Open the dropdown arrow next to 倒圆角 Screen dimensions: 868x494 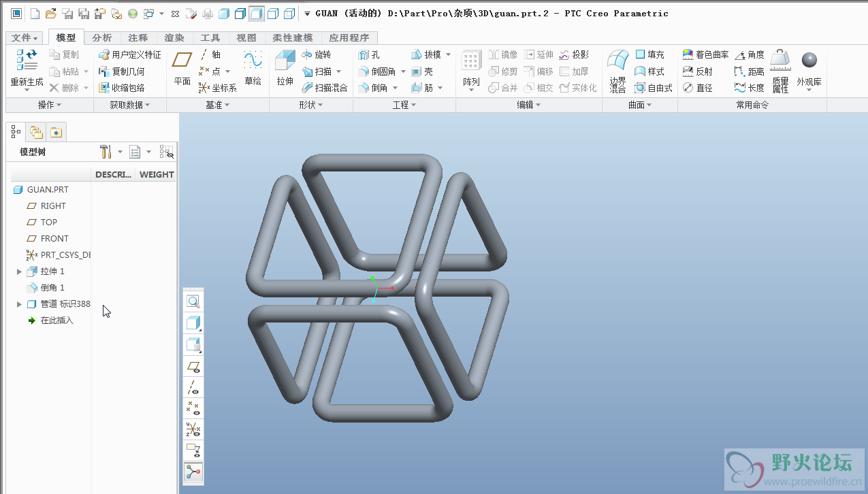click(403, 71)
